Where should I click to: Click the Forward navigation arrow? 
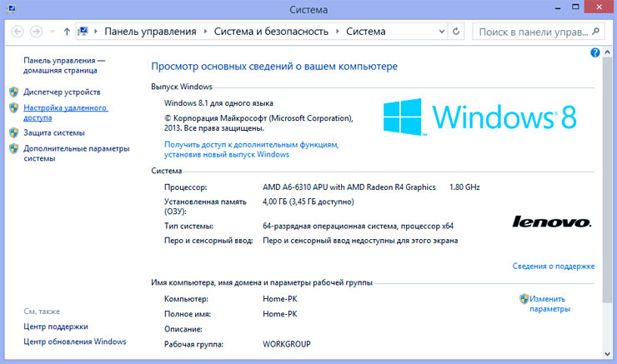tap(36, 32)
